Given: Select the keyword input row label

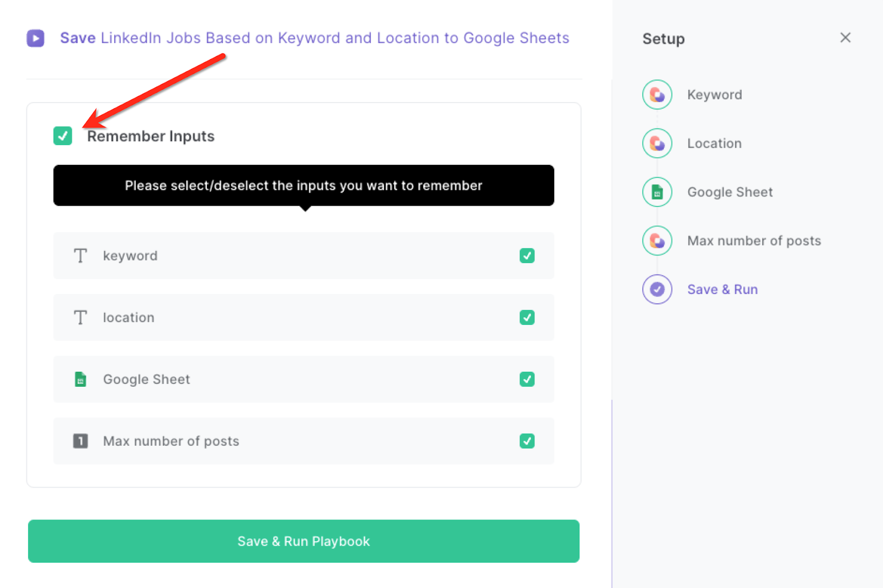Looking at the screenshot, I should point(130,256).
